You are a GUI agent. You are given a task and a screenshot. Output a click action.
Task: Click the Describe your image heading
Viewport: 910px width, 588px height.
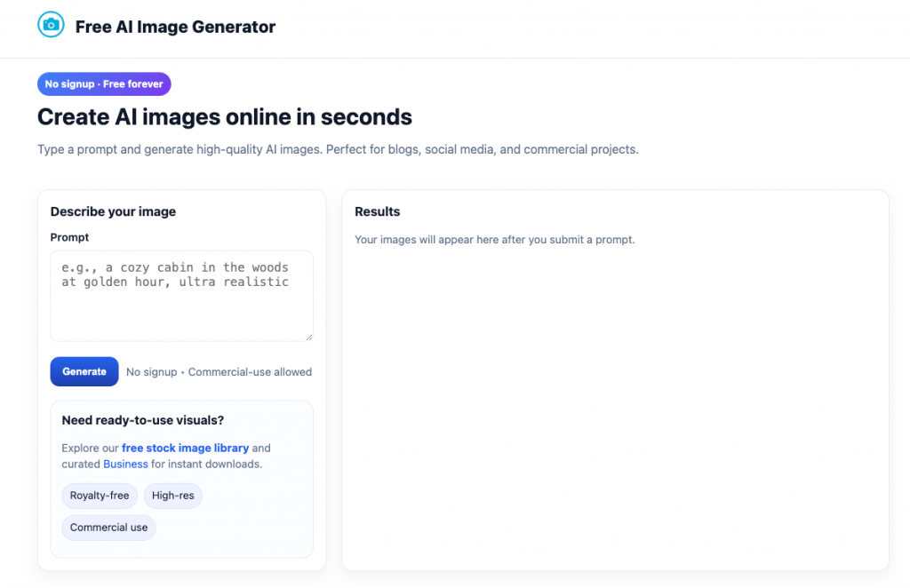113,211
